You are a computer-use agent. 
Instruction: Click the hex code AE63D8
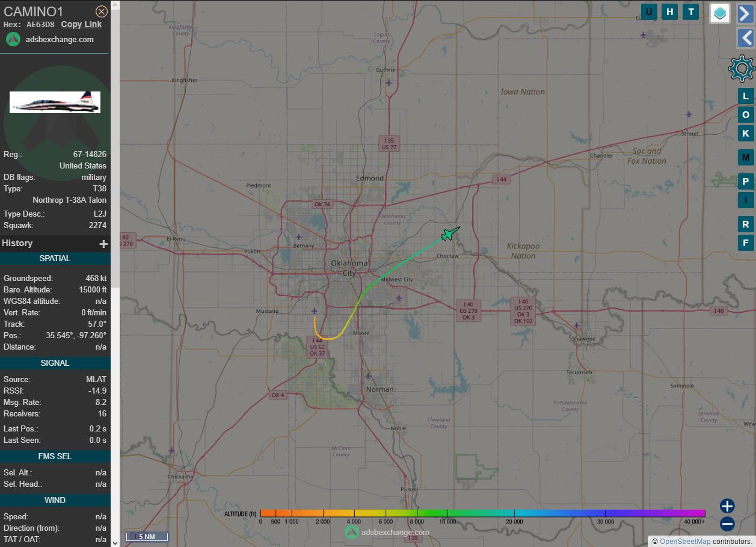[x=40, y=25]
